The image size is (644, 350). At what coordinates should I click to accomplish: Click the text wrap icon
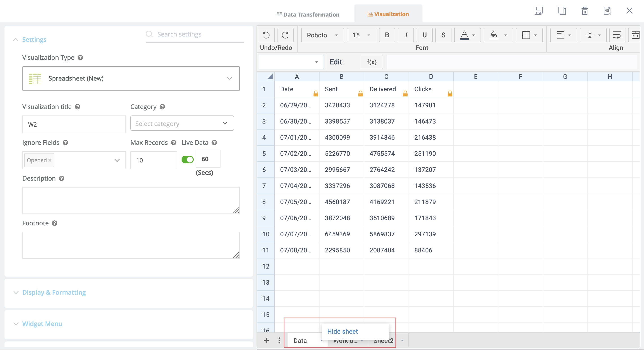pos(617,35)
